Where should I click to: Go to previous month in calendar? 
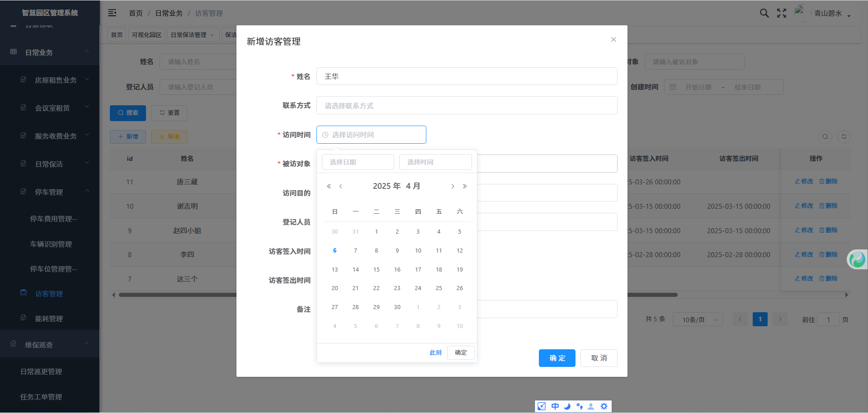tap(341, 186)
